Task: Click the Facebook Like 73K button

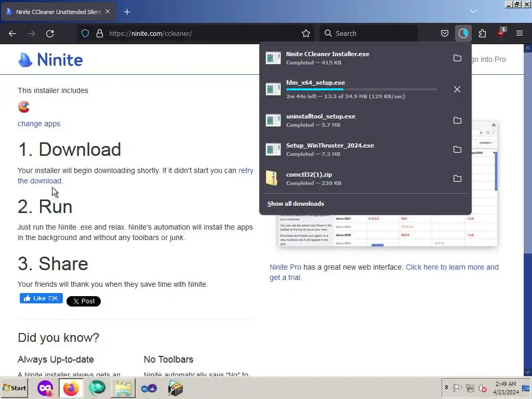Action: click(41, 298)
